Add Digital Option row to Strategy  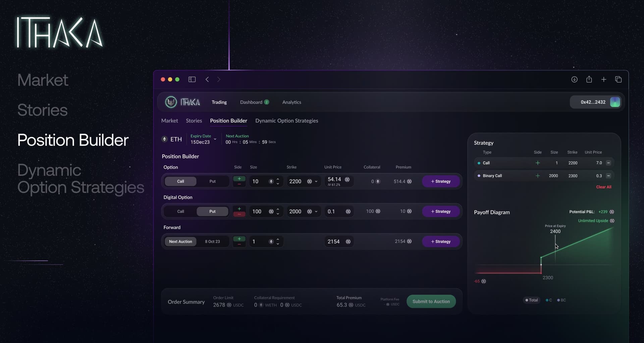pyautogui.click(x=441, y=211)
